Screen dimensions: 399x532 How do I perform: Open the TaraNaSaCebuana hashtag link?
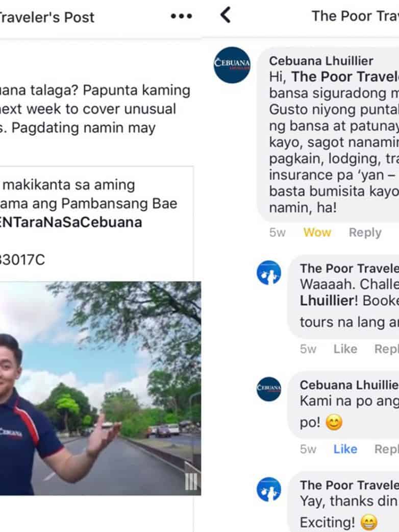(x=70, y=222)
